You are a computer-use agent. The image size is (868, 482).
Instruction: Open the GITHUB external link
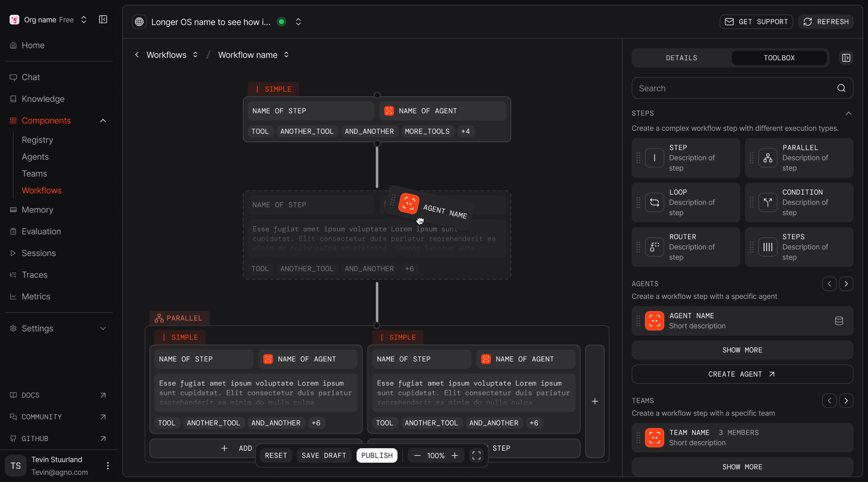pos(59,439)
